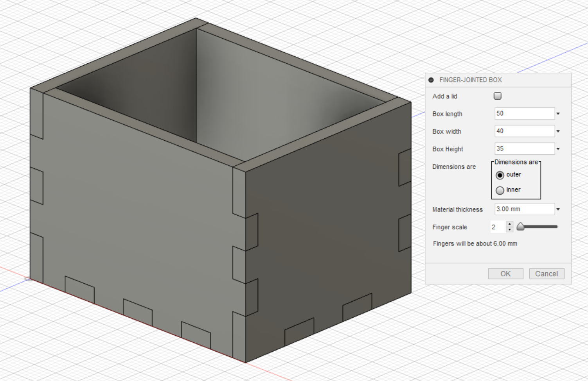The image size is (588, 381).
Task: Open the Box width dropdown arrow
Action: (558, 131)
